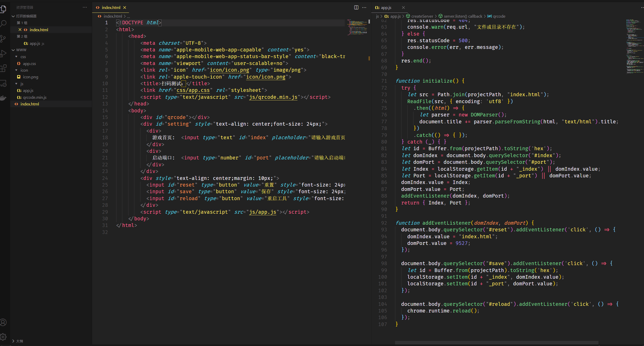Open the Accounts menu icon
The height and width of the screenshot is (346, 644).
pyautogui.click(x=3, y=322)
